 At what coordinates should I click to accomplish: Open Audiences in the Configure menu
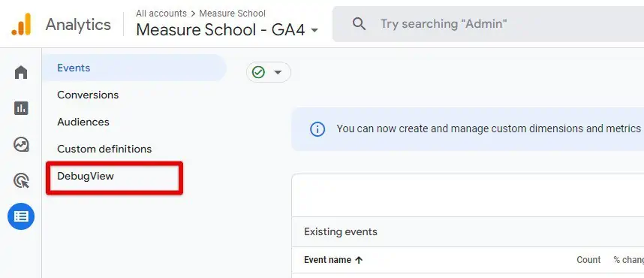pos(83,122)
